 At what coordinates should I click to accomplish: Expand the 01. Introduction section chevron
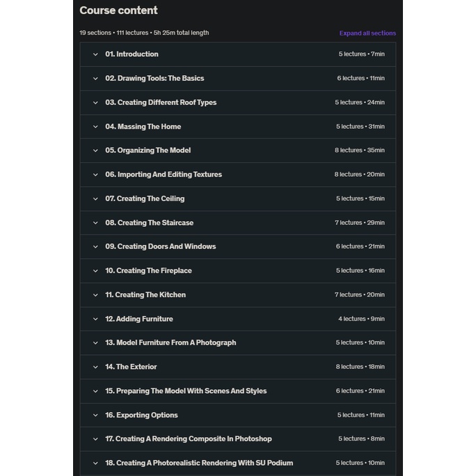[95, 54]
